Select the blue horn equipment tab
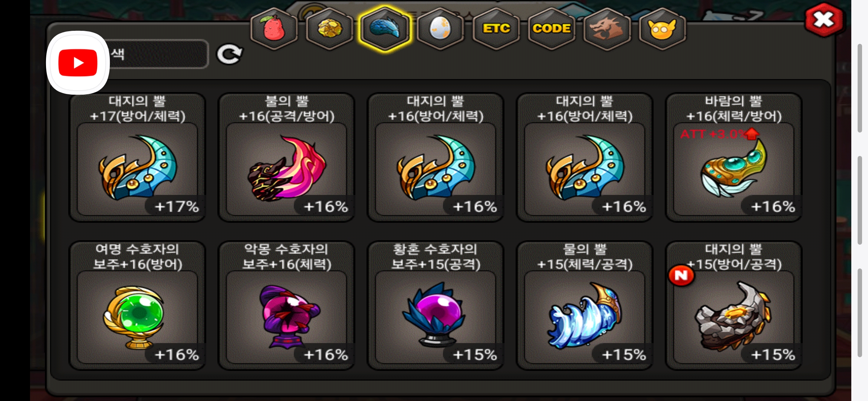 [385, 29]
